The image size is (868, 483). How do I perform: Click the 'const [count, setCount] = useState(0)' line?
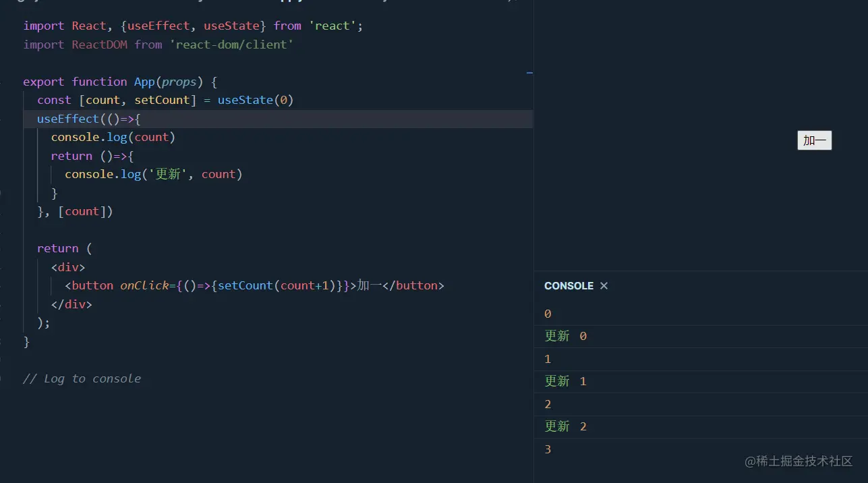[x=165, y=100]
